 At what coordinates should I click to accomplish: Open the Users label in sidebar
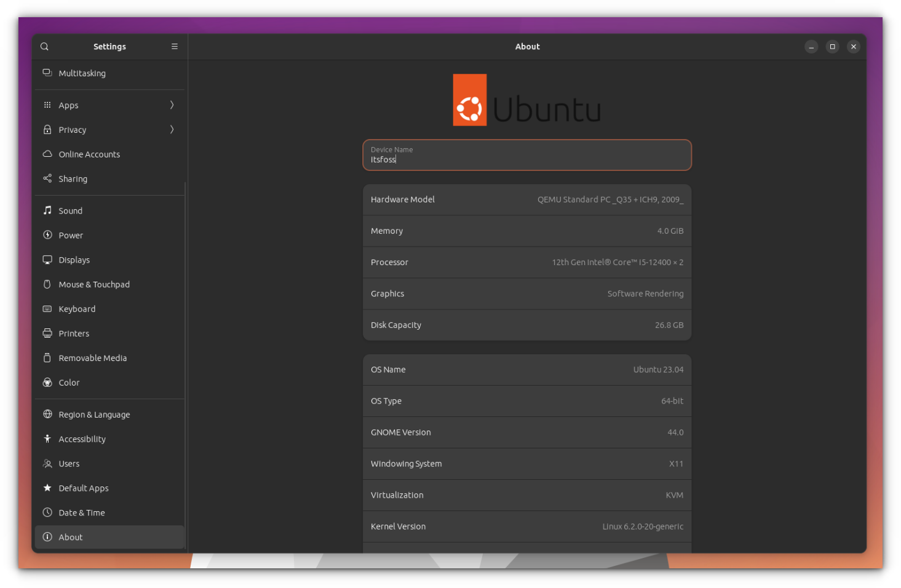69,464
